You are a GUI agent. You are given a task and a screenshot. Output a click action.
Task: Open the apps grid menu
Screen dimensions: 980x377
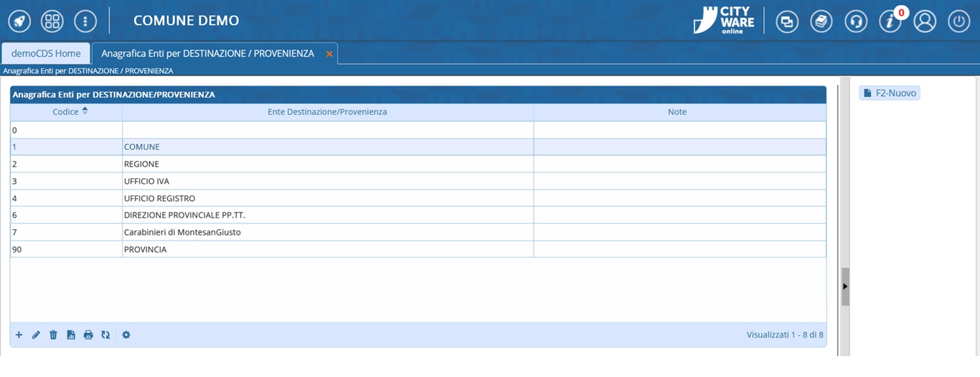[52, 21]
